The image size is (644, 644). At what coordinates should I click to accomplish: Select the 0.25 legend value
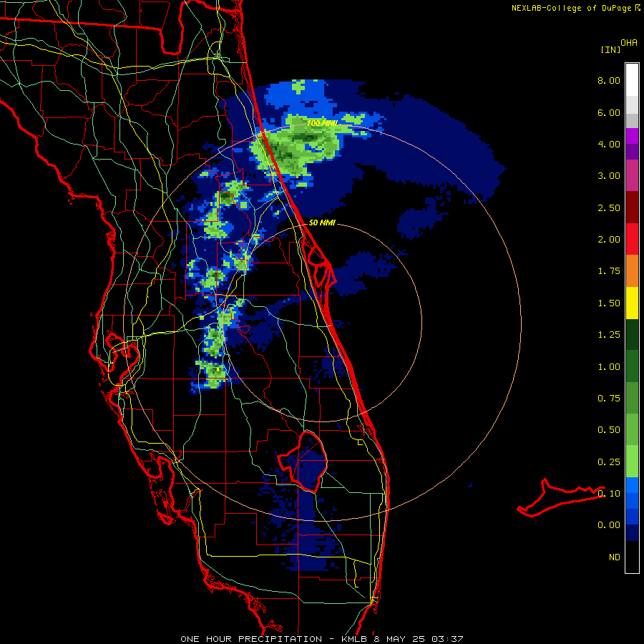coord(609,462)
